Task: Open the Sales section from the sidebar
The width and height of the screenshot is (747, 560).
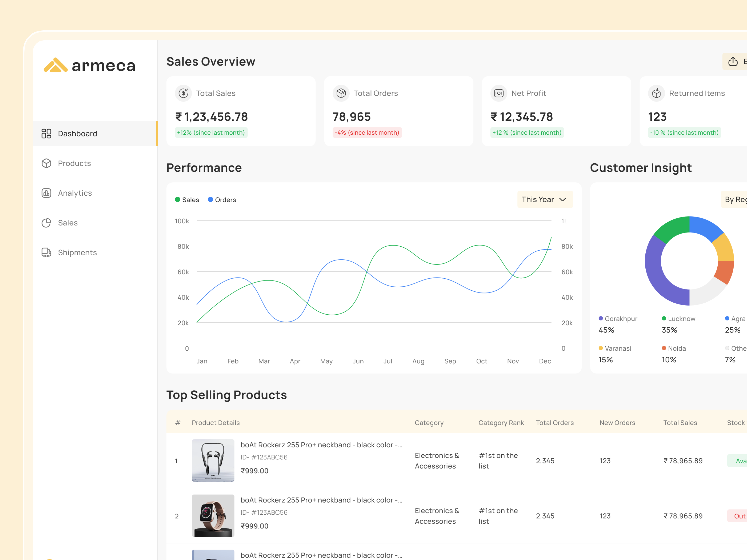Action: pyautogui.click(x=67, y=223)
